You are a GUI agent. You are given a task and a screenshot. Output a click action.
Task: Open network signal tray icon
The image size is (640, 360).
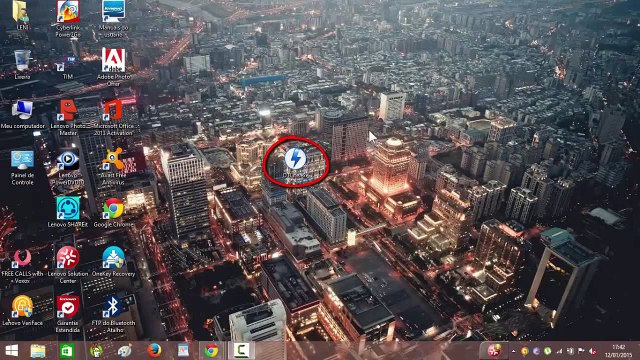pos(559,351)
